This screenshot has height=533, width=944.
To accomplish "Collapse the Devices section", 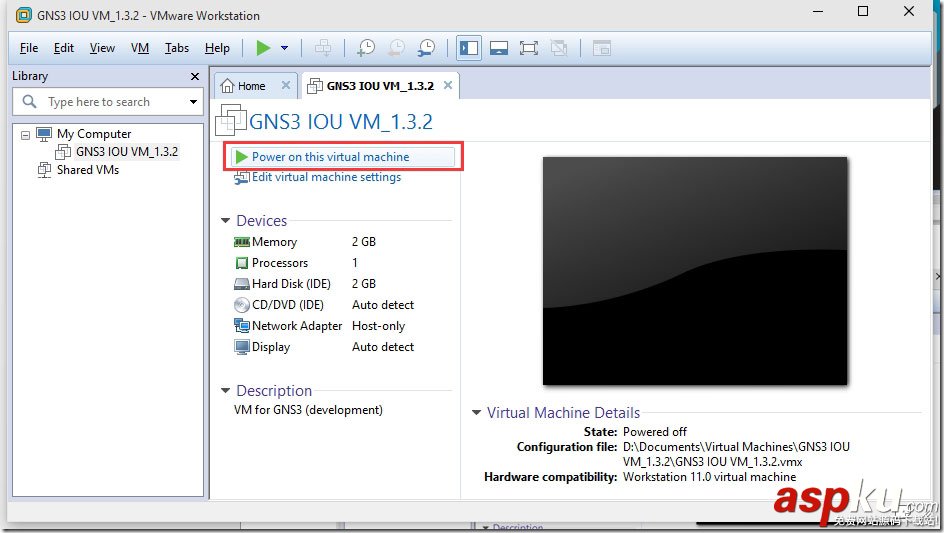I will click(x=226, y=220).
